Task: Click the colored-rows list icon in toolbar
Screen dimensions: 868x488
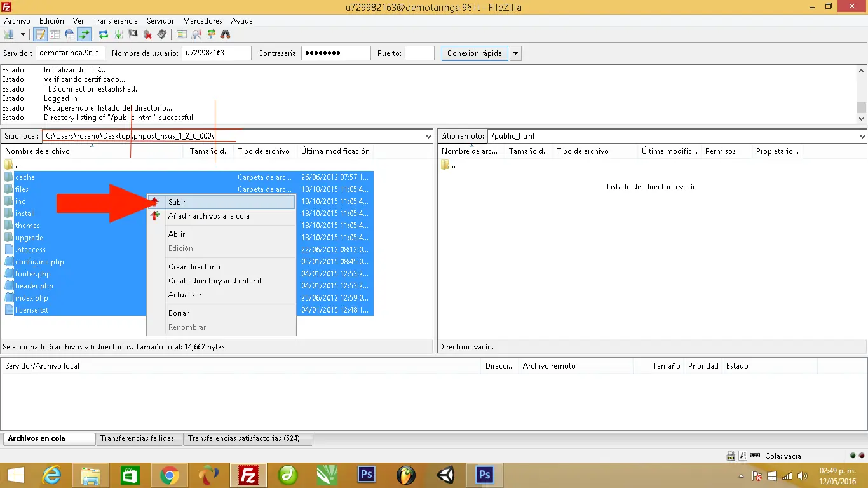Action: [182, 34]
